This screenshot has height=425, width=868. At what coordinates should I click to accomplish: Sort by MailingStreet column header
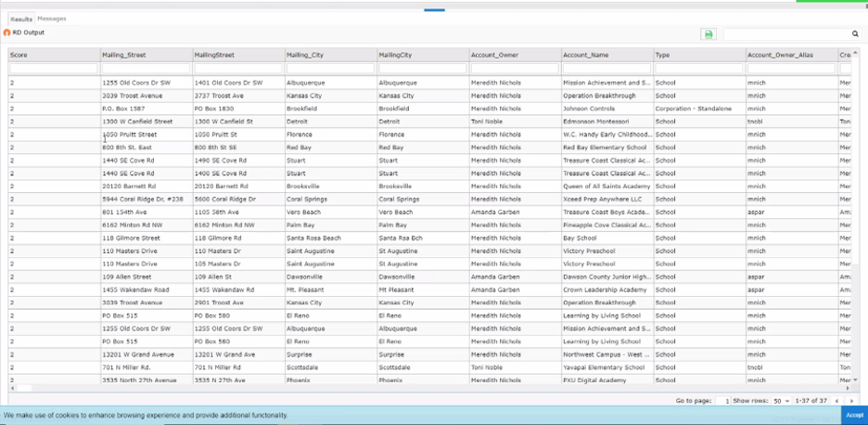coord(238,55)
